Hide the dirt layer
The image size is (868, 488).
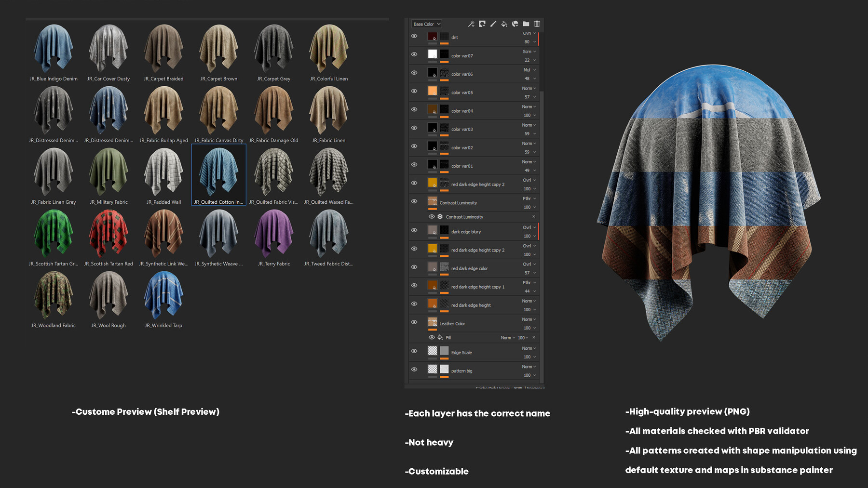click(x=414, y=37)
